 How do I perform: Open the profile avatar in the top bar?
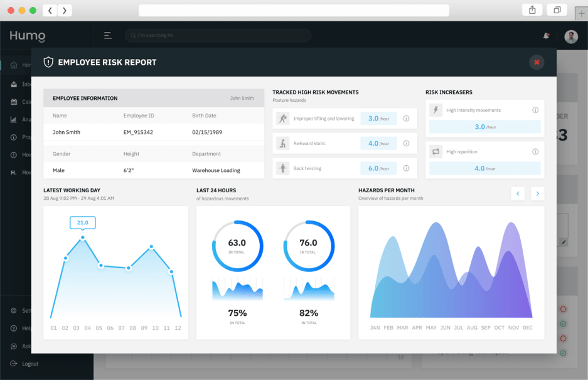(x=570, y=36)
